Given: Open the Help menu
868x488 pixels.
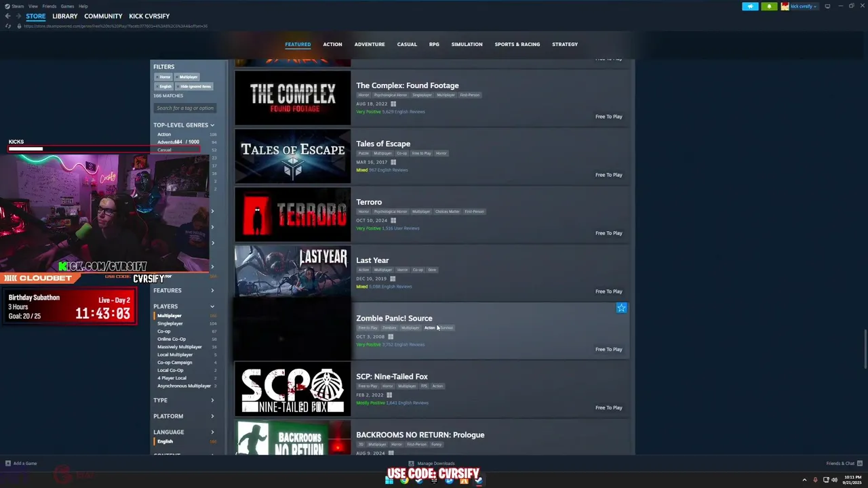Looking at the screenshot, I should (x=83, y=6).
